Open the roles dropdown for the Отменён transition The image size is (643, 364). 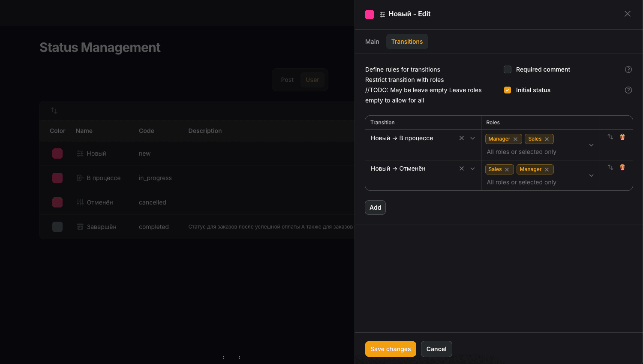[592, 176]
